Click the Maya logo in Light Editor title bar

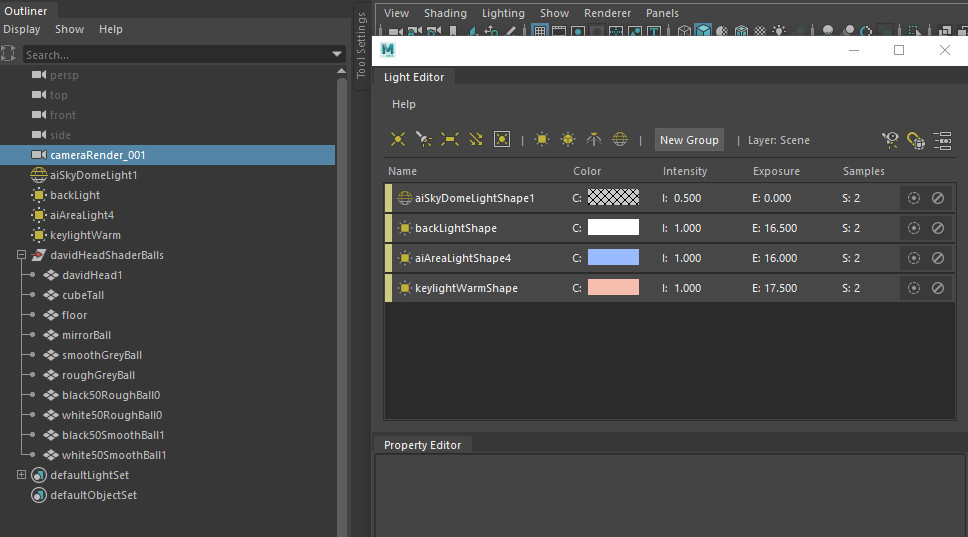(x=388, y=50)
